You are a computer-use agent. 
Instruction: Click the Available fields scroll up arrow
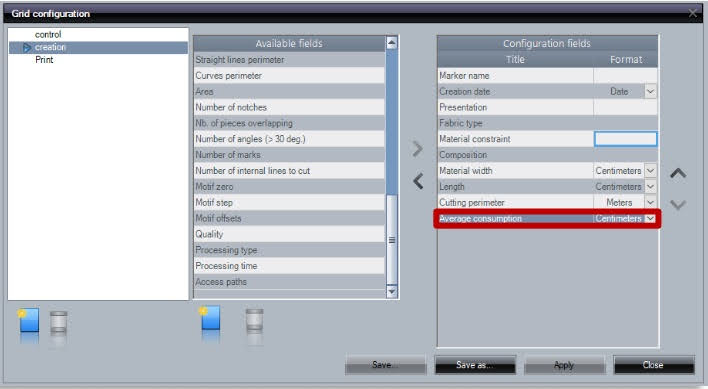(x=391, y=43)
